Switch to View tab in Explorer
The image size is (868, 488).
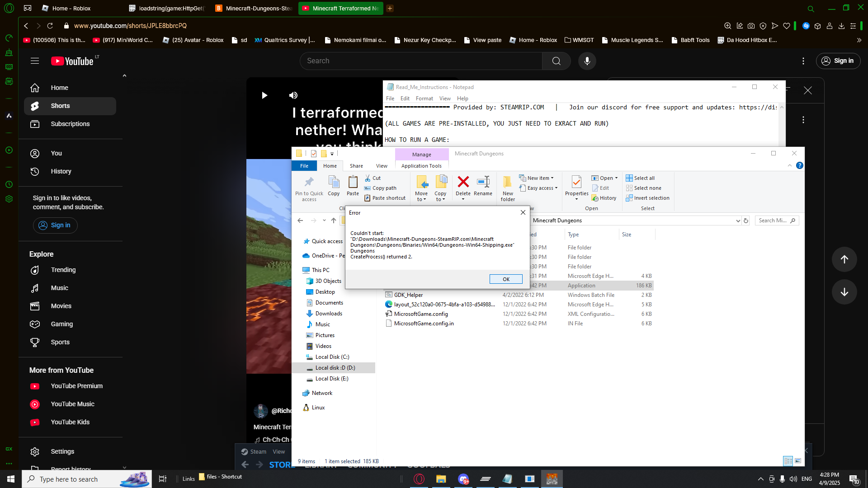382,166
